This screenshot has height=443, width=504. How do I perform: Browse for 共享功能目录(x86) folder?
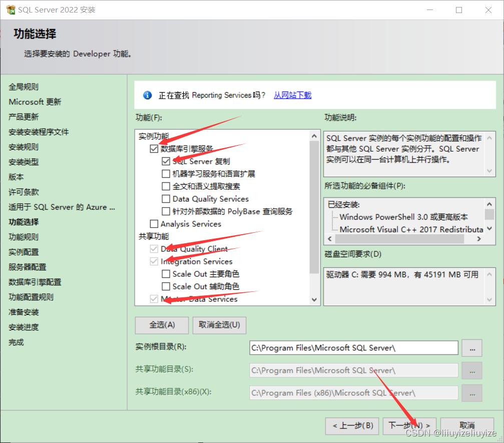(x=472, y=393)
